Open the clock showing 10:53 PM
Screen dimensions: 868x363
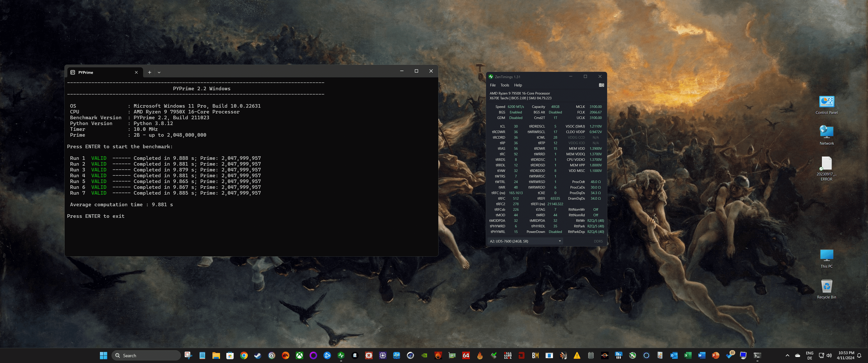coord(846,355)
